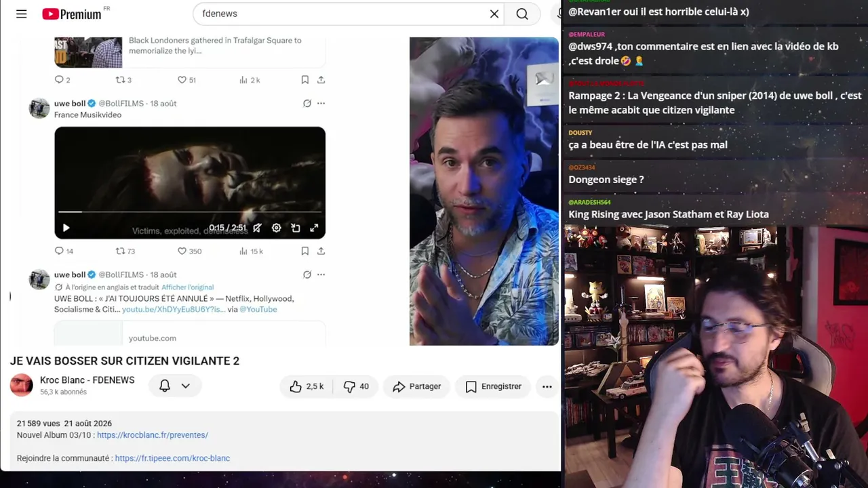868x488 pixels.
Task: Toggle the channel notification bell
Action: pyautogui.click(x=164, y=386)
